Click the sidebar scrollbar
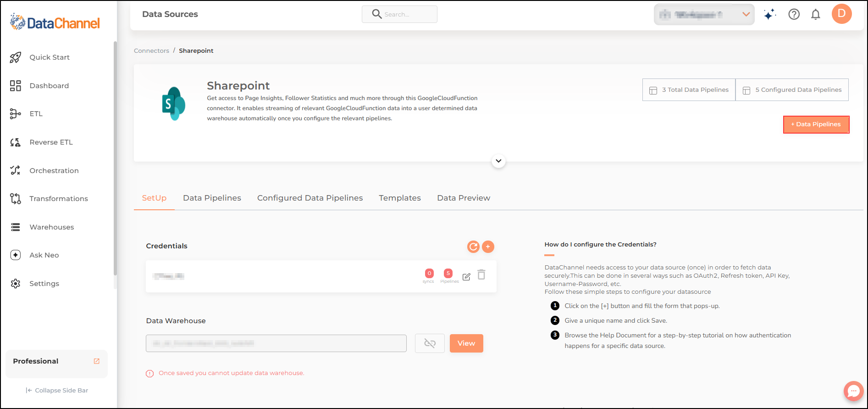868x409 pixels. pos(115,158)
